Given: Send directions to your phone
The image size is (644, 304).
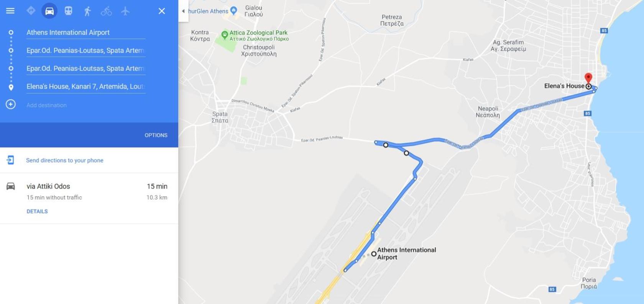Looking at the screenshot, I should 65,160.
